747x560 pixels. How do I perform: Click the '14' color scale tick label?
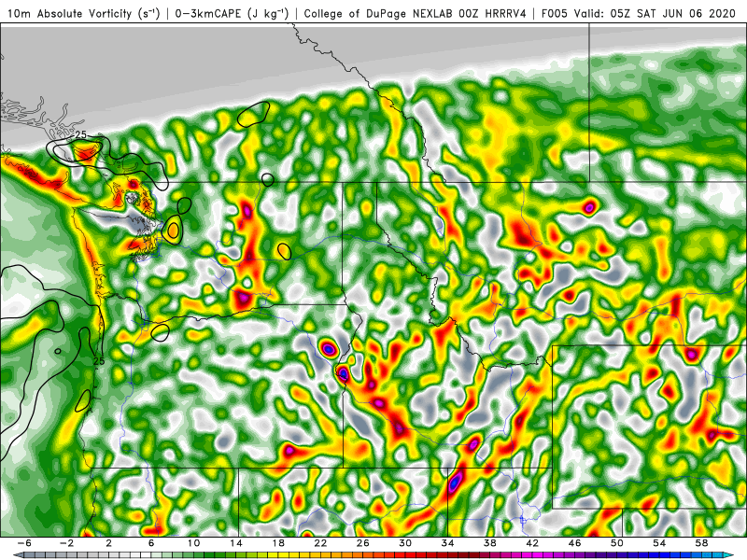236,543
